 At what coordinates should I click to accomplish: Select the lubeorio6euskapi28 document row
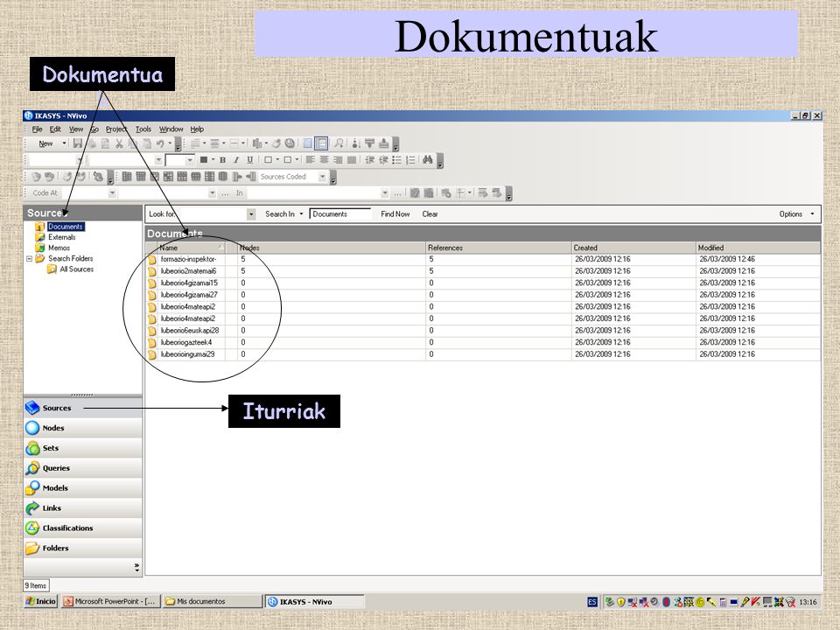482,331
